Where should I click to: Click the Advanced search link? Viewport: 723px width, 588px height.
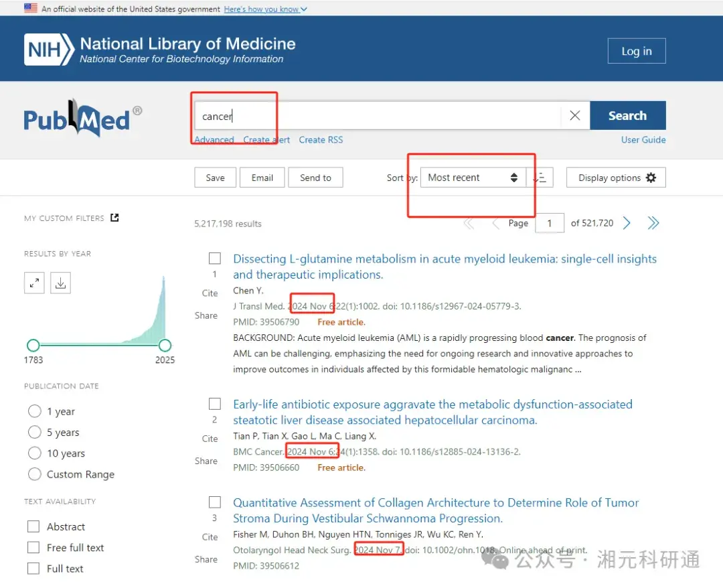[213, 139]
